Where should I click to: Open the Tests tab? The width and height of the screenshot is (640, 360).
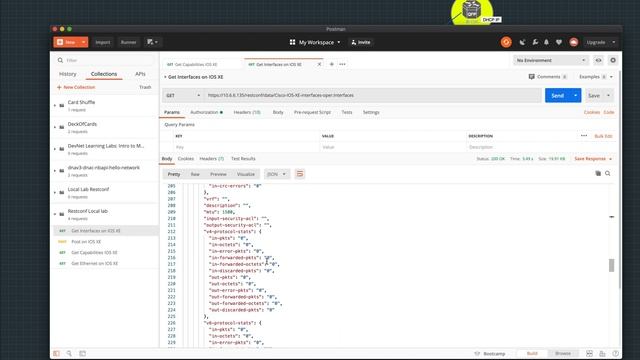[347, 112]
